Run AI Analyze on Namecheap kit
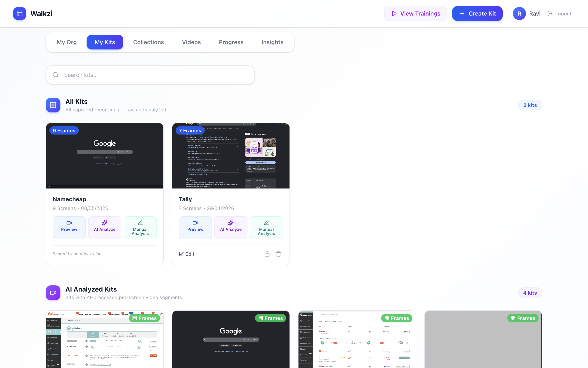This screenshot has height=368, width=588. point(105,228)
